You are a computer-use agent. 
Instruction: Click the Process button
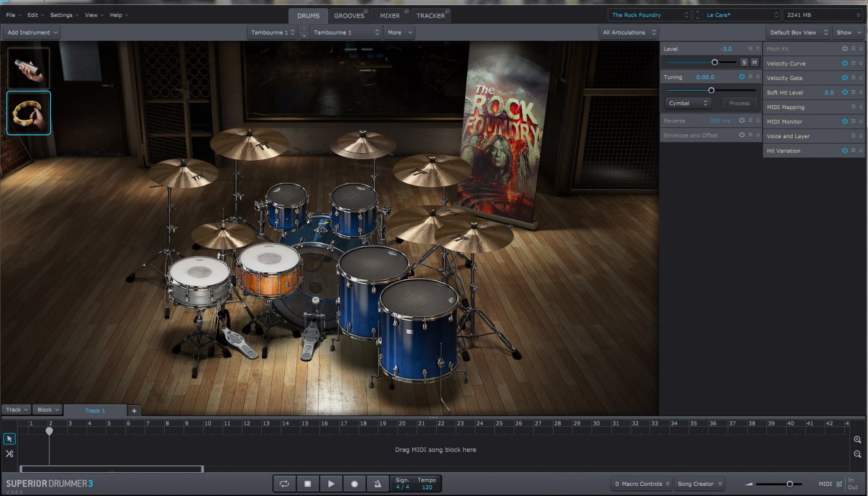[740, 103]
